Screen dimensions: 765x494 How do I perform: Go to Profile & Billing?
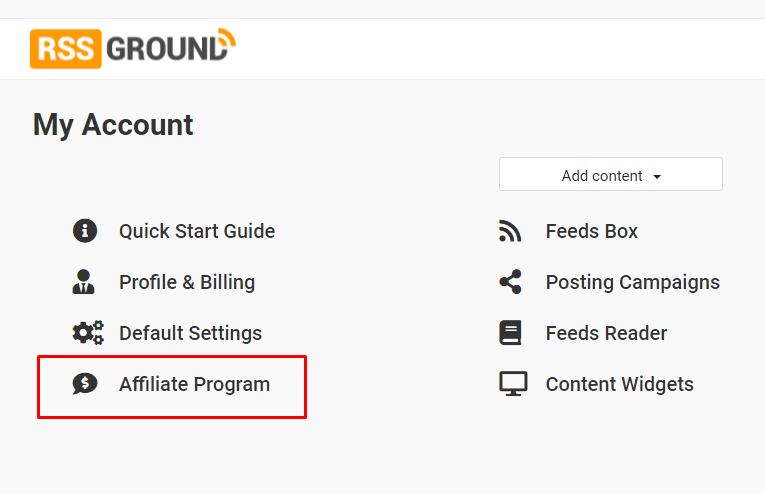[187, 282]
